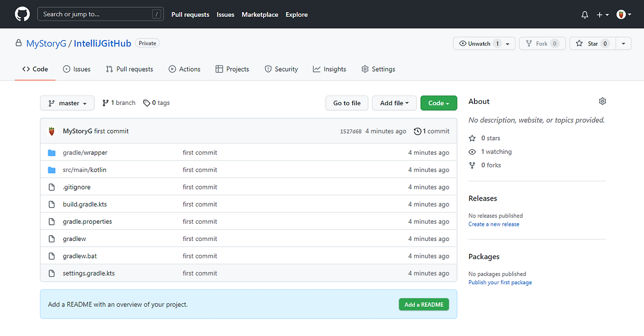Screen dimensions: 644x336
Task: Open Pull requests in top navigation
Action: 190,15
